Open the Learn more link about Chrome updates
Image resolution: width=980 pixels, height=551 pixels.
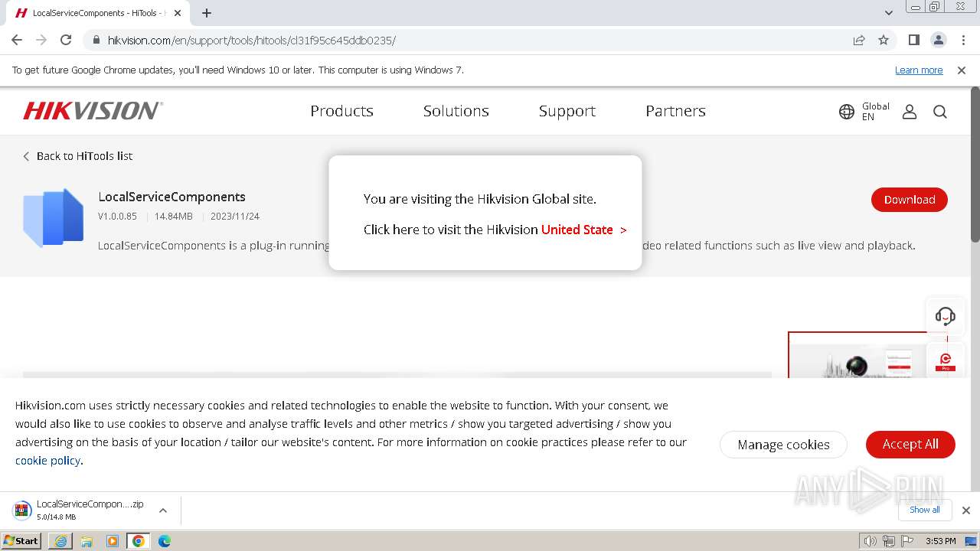click(919, 70)
